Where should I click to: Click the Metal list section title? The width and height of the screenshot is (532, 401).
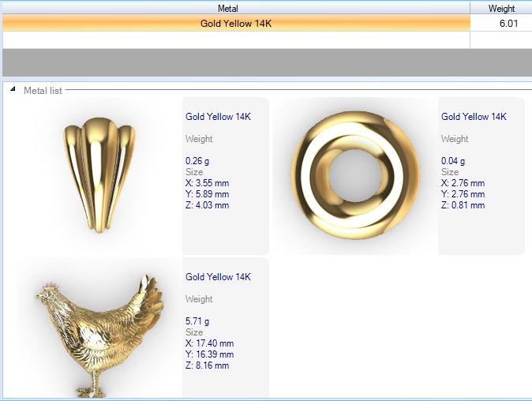click(x=43, y=91)
